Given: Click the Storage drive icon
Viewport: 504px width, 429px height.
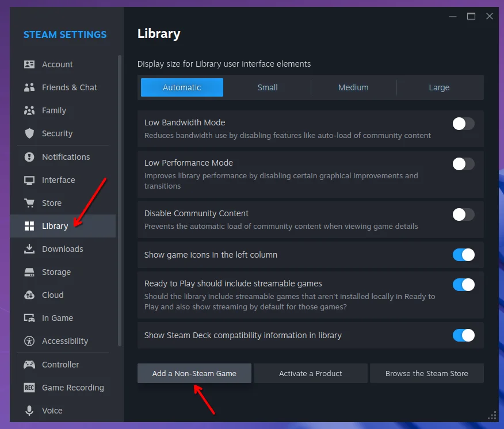Looking at the screenshot, I should coord(29,272).
